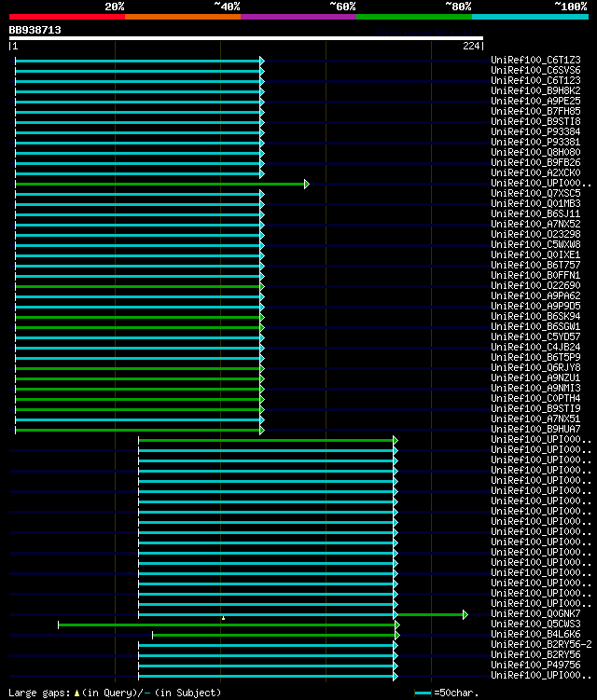Select the UniRef100_B9STI8 label

[535, 121]
